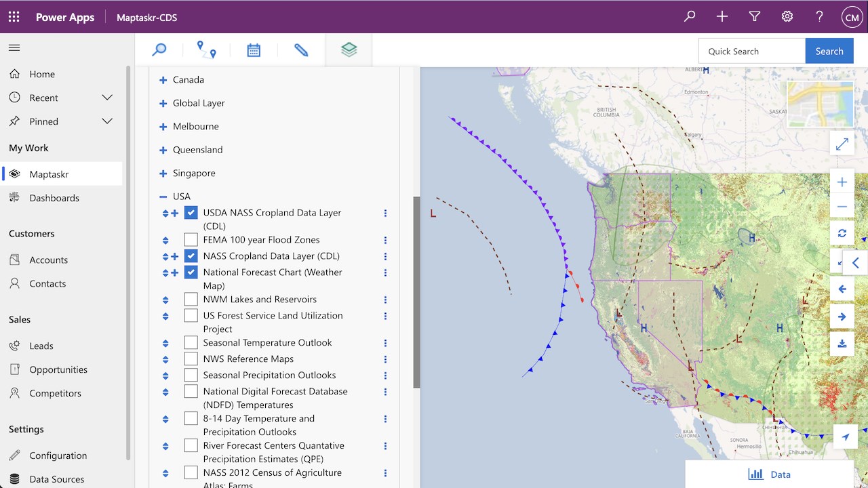
Task: Expand the Canada layer group
Action: coord(163,80)
